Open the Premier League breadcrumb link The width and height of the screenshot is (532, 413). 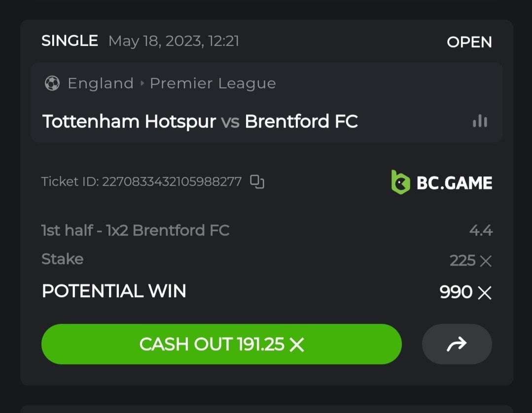point(213,83)
